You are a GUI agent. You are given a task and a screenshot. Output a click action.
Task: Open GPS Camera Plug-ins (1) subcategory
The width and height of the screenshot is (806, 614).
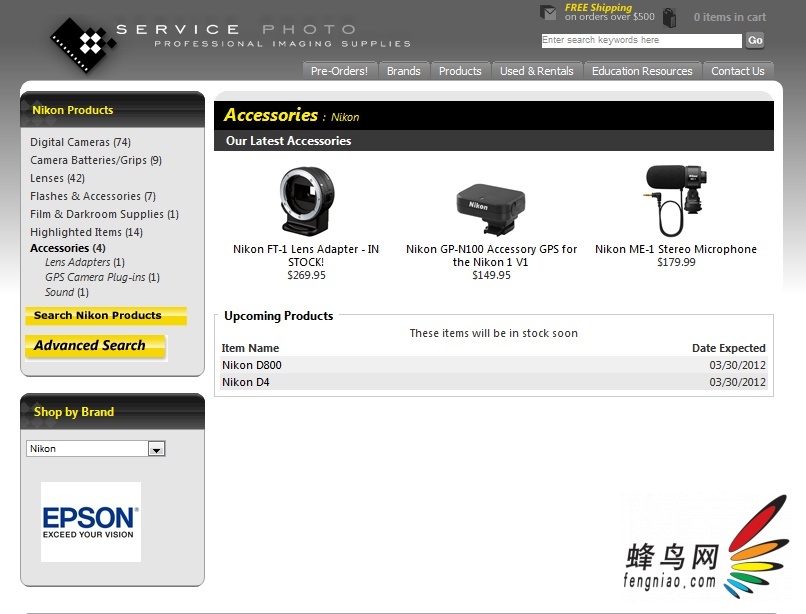(102, 277)
